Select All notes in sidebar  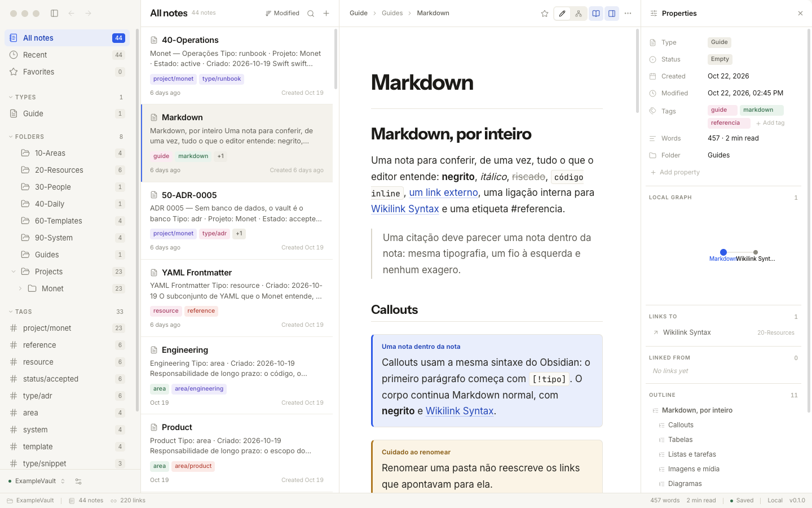[67, 38]
